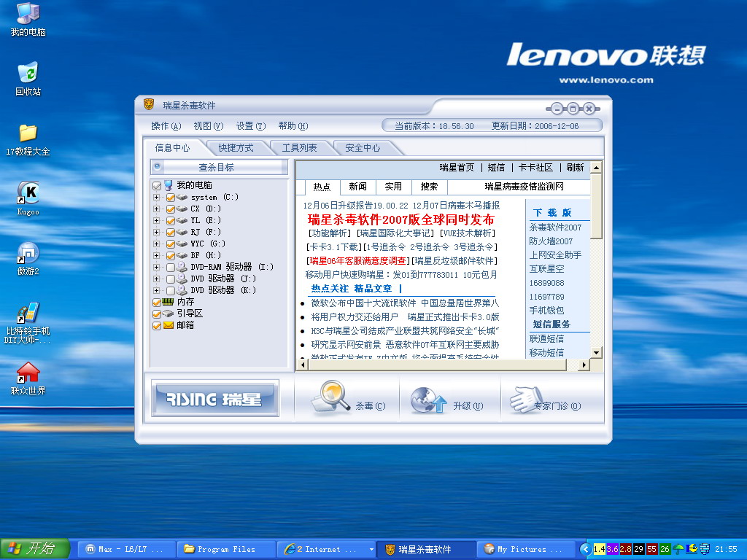
Task: Click the 专家门诊 glove icon
Action: [526, 399]
